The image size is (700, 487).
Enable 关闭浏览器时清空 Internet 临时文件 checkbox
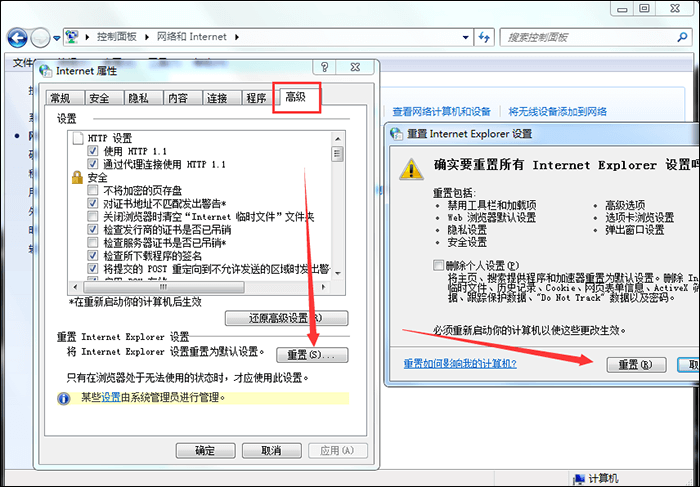(x=92, y=217)
